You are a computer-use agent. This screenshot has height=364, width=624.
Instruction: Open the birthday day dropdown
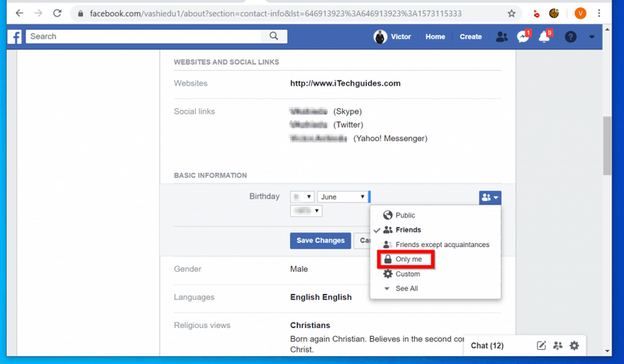click(302, 196)
